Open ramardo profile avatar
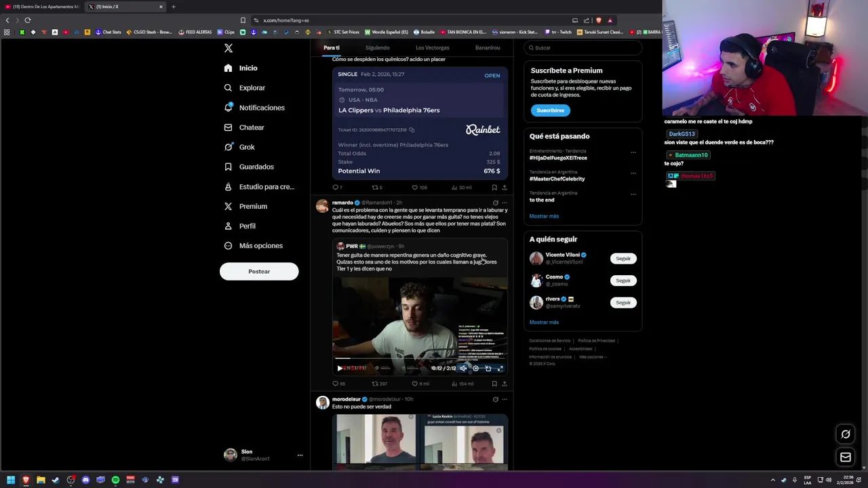The width and height of the screenshot is (868, 488). coord(322,206)
